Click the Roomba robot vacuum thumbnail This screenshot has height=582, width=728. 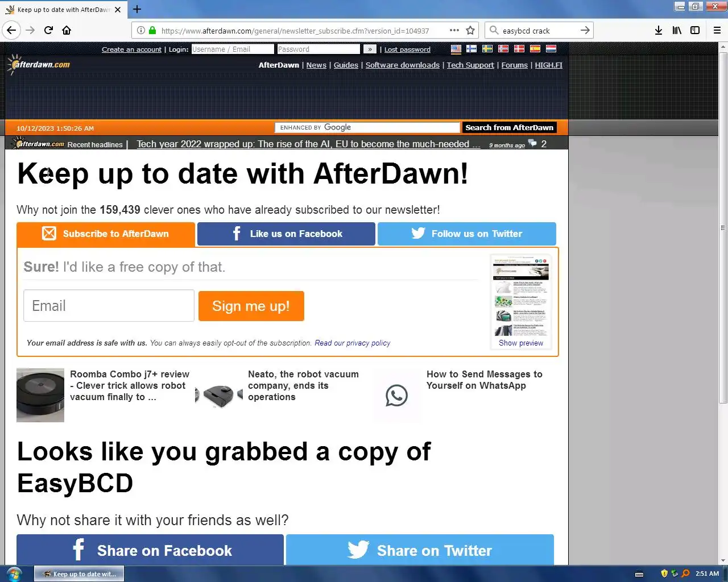coord(40,395)
